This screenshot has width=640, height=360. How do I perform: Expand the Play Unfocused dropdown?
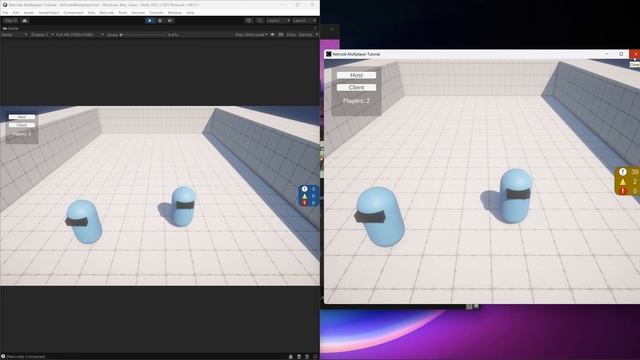[251, 35]
